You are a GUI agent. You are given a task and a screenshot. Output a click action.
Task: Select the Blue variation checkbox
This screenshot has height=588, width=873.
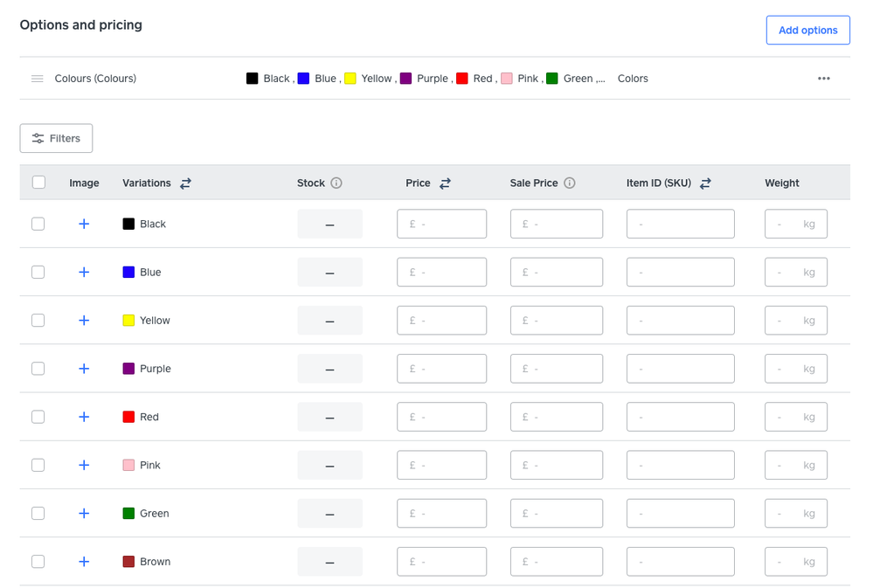pos(38,272)
